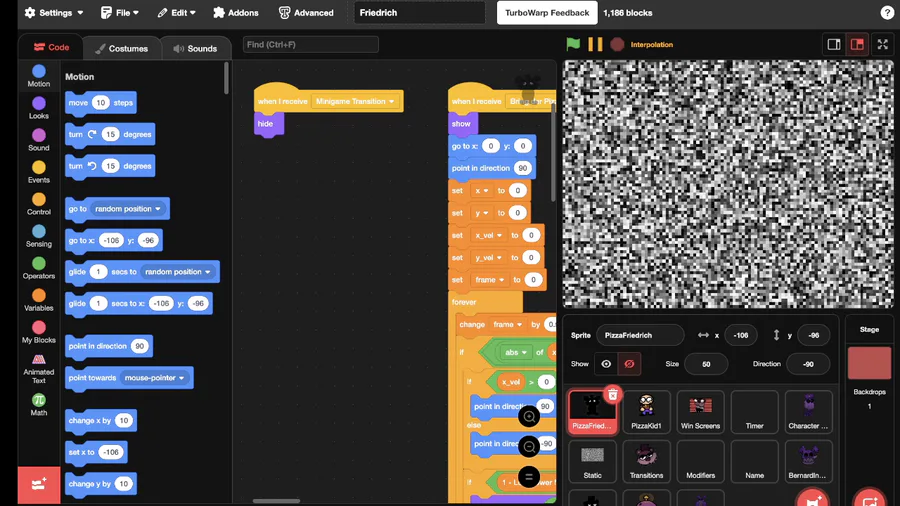The width and height of the screenshot is (900, 506).
Task: Select the Win Screens sprite
Action: pyautogui.click(x=700, y=412)
